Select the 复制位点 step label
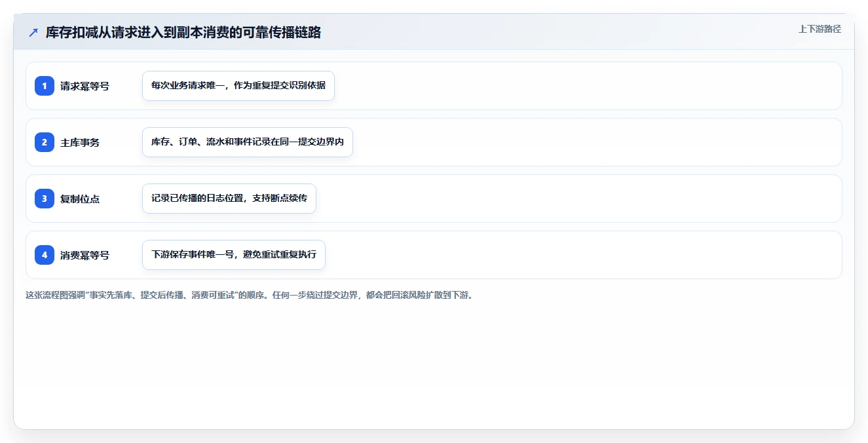The height and width of the screenshot is (443, 868). pyautogui.click(x=80, y=199)
